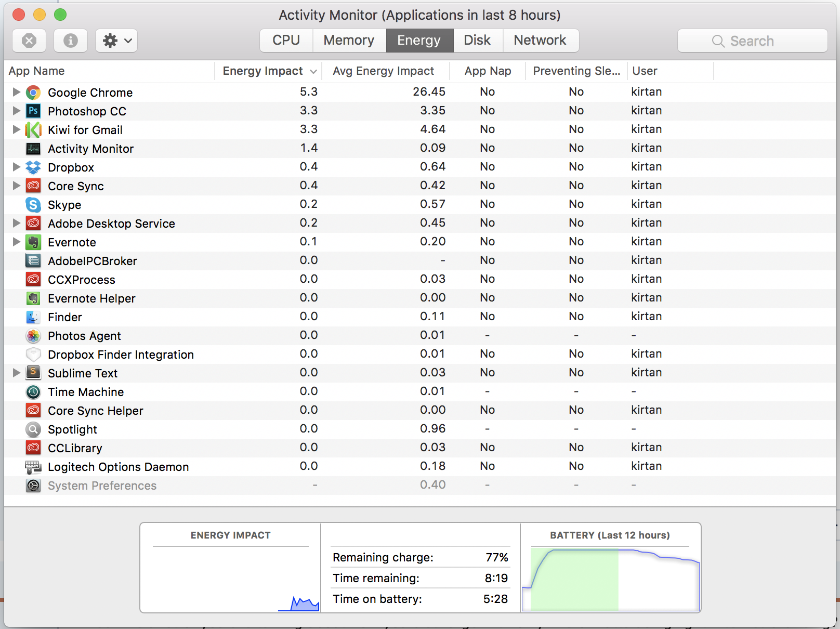Sort by the Energy Impact column header

pyautogui.click(x=268, y=71)
